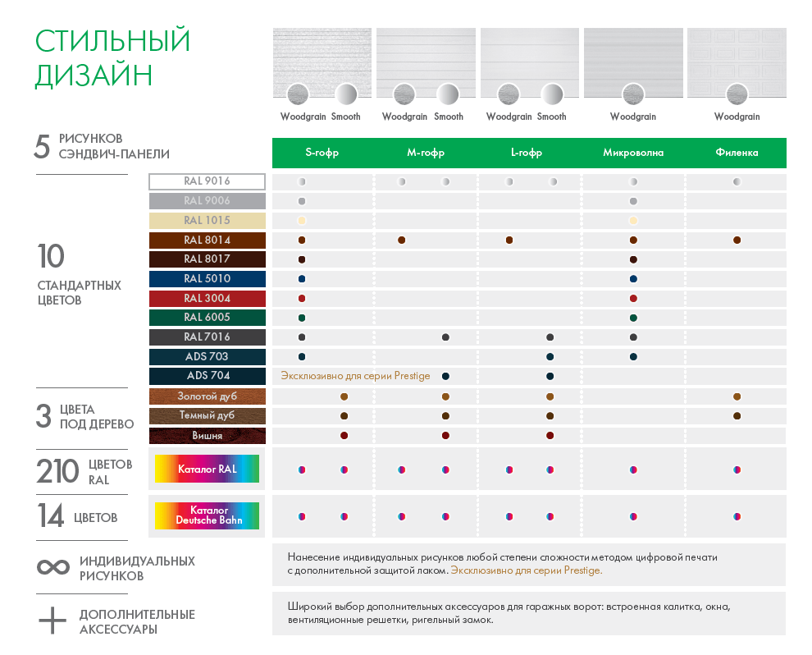Select the Smooth texture circle above L-гофр
Screen dimensions: 812x655
[x=551, y=94]
